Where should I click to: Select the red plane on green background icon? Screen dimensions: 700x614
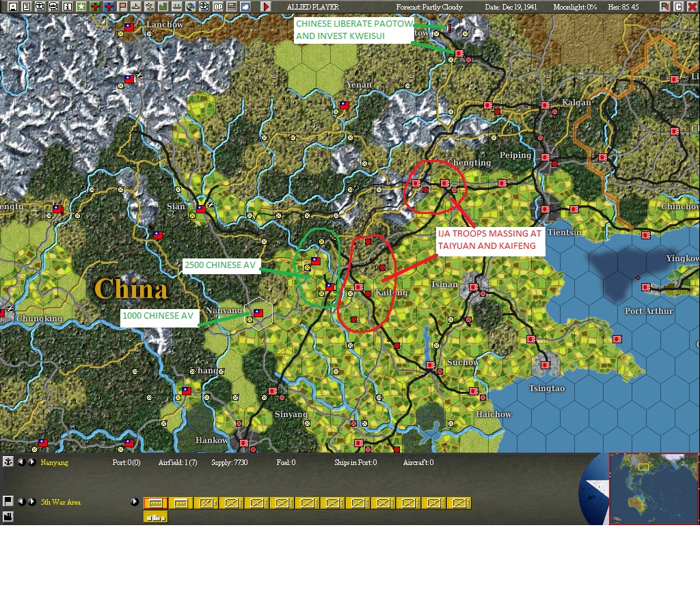click(x=94, y=6)
